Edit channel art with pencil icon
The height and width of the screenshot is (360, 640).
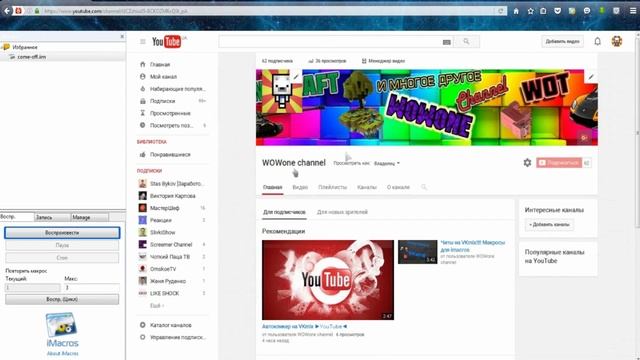(x=591, y=77)
